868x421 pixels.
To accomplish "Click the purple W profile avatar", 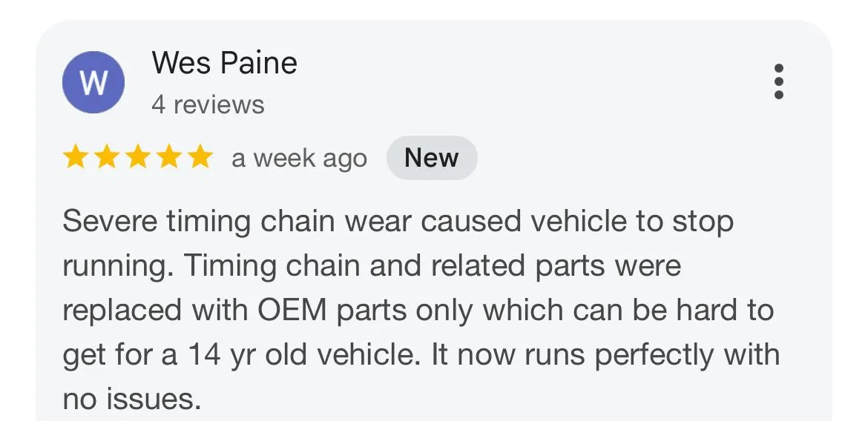I will pos(93,82).
